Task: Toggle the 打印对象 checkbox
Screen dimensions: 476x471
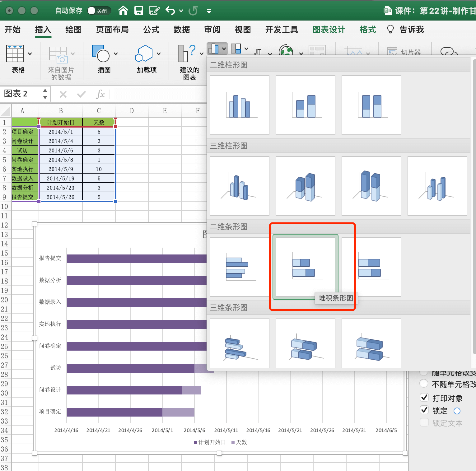Action: click(424, 397)
